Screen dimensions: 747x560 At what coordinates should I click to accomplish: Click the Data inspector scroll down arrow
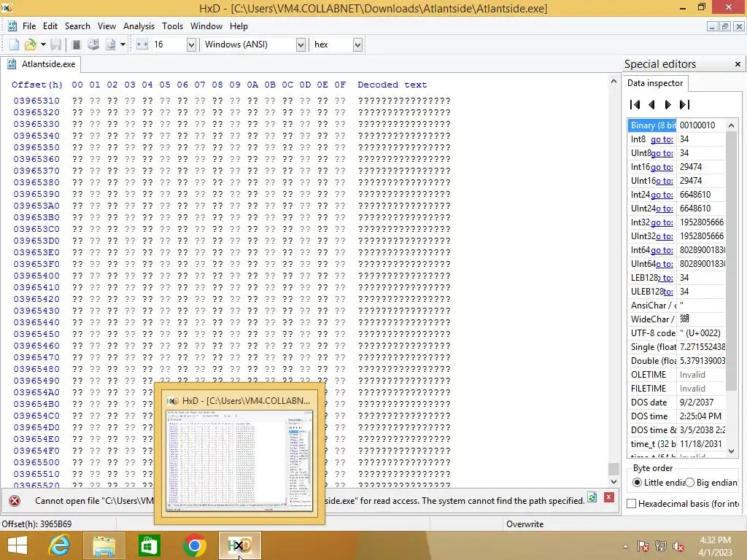[x=731, y=451]
